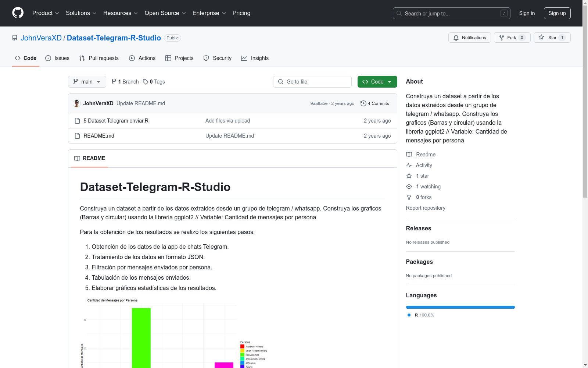Open the README.md row's Update README.md commit
Viewport: 588px width, 368px height.
pos(230,136)
